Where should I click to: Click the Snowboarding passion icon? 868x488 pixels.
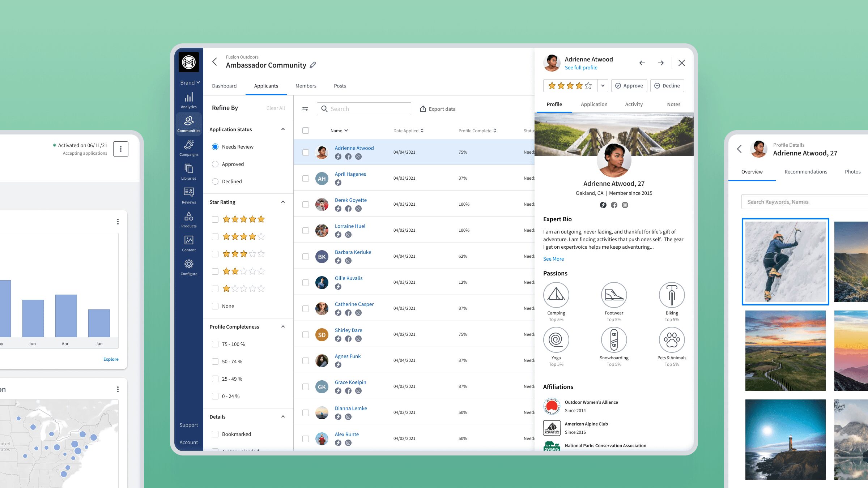[614, 340]
